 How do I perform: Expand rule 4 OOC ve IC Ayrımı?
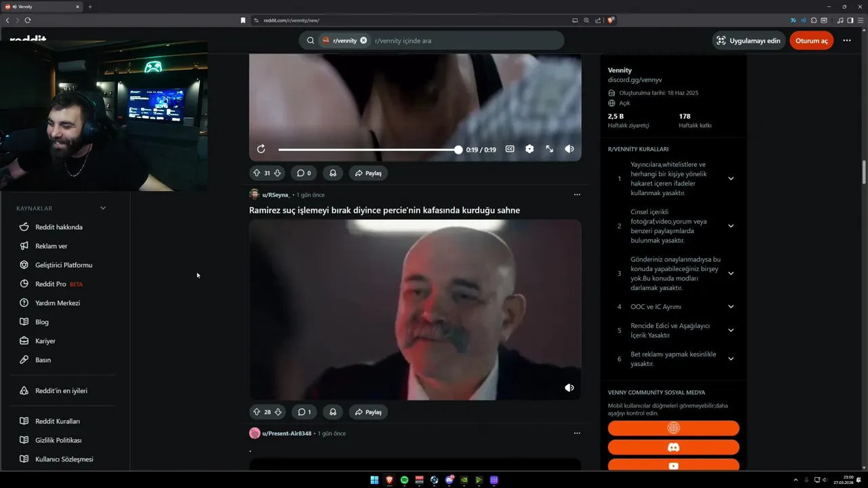[x=730, y=306]
